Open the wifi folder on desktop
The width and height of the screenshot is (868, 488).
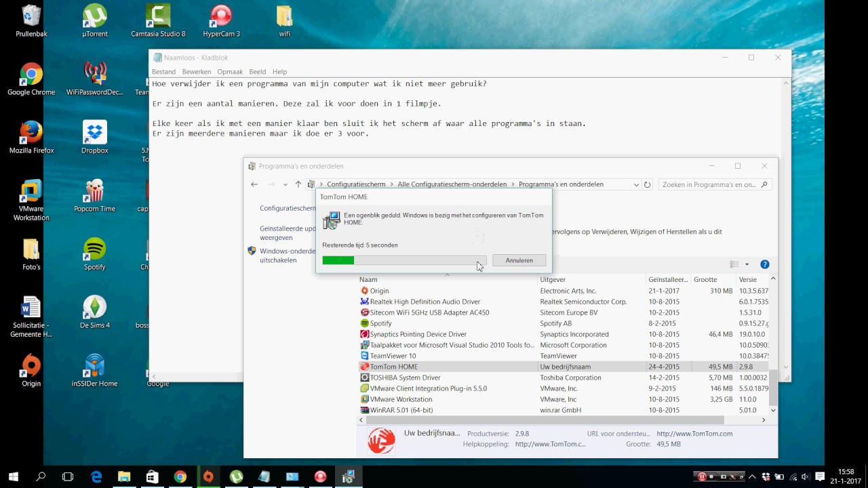[285, 20]
